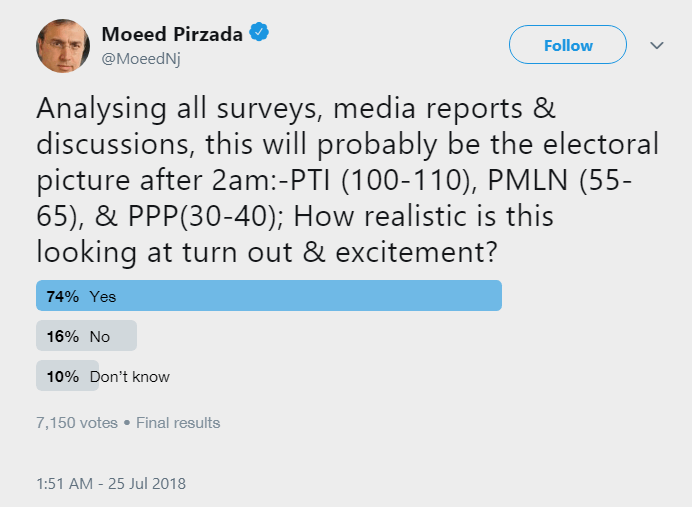Screen dimensions: 692x507
Task: Expand the tweet options chevron menu
Action: tap(657, 46)
